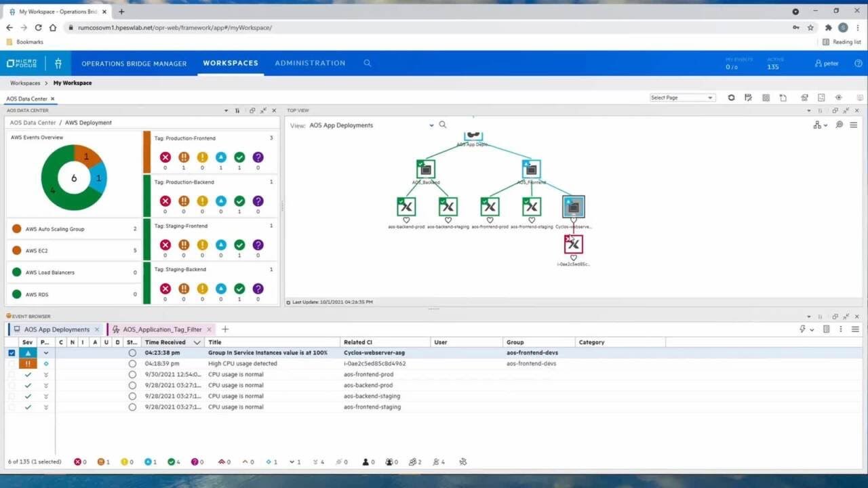Tick the checkbox for the aos-frontend-prod event
The image size is (868, 488).
(x=12, y=374)
